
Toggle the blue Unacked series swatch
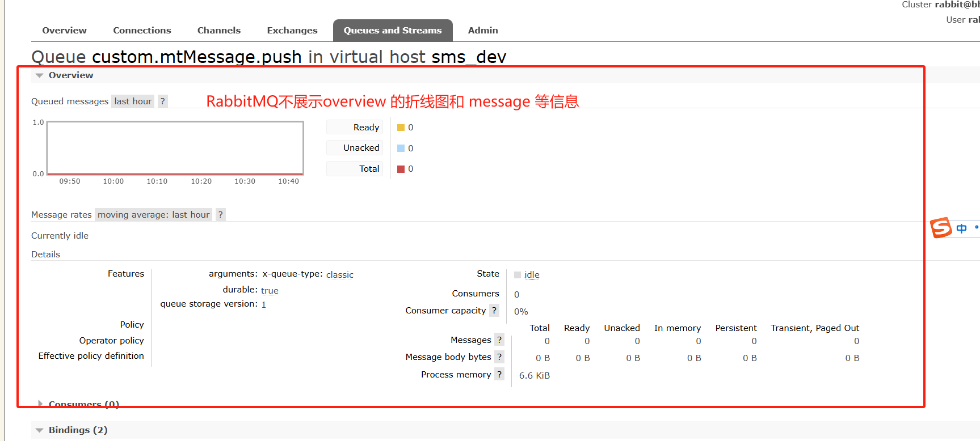pos(401,149)
